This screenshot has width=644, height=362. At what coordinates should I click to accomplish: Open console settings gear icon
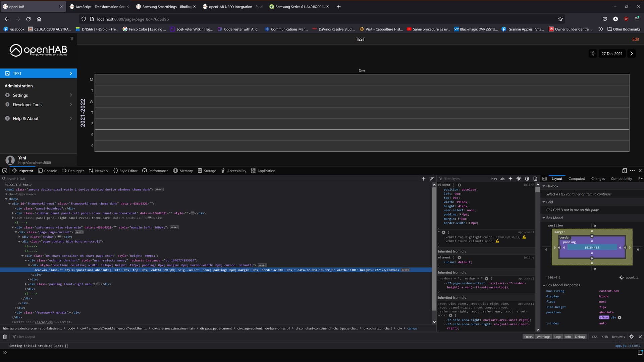pyautogui.click(x=632, y=337)
